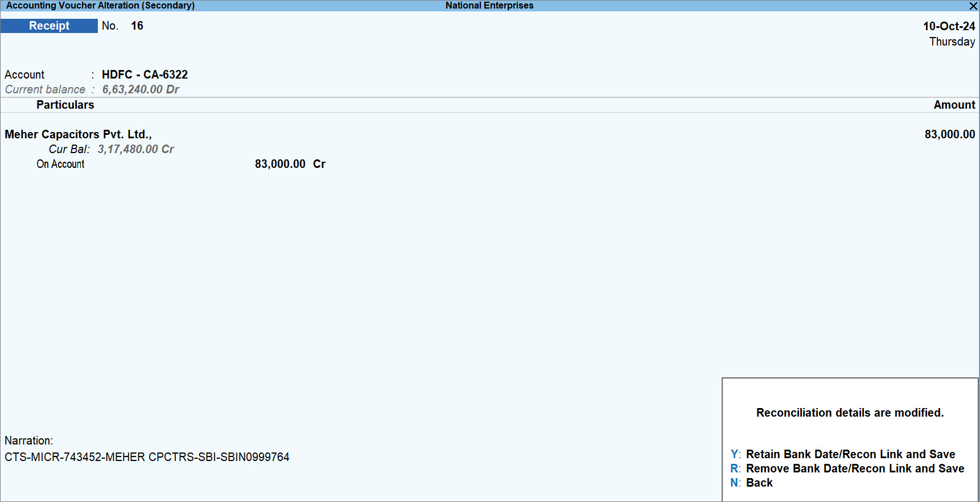Viewport: 980px width, 502px height.
Task: Click 'Reconciliation details are modified.' message
Action: [850, 413]
